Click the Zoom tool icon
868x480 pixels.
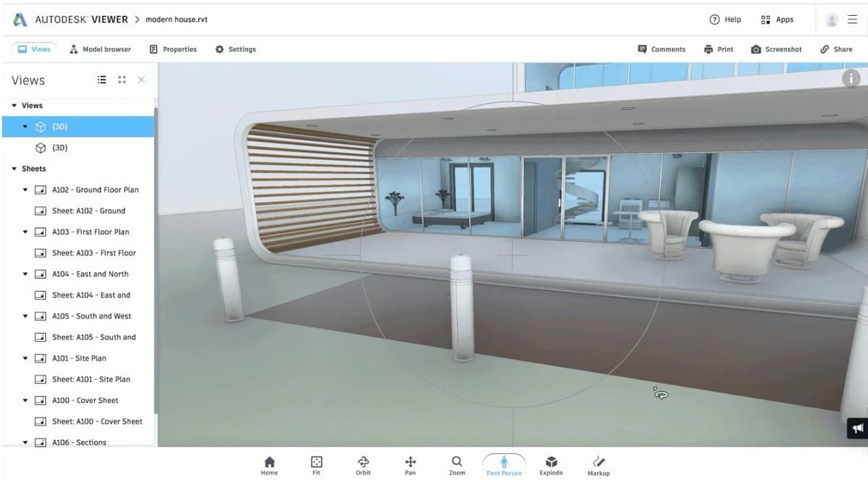456,463
